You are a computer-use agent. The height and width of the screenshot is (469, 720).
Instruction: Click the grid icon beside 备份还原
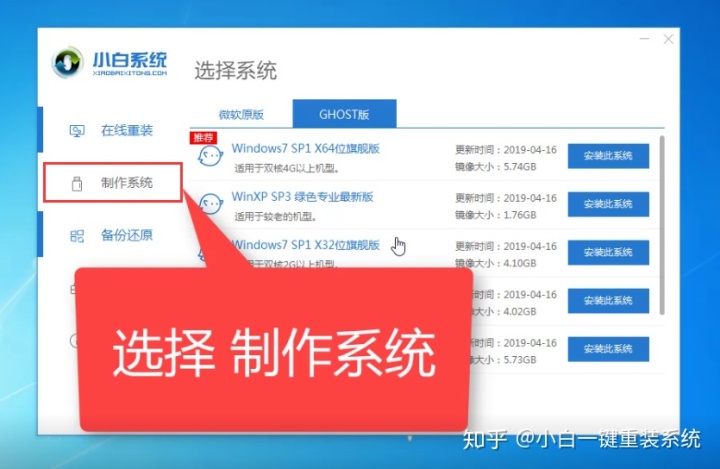(77, 236)
